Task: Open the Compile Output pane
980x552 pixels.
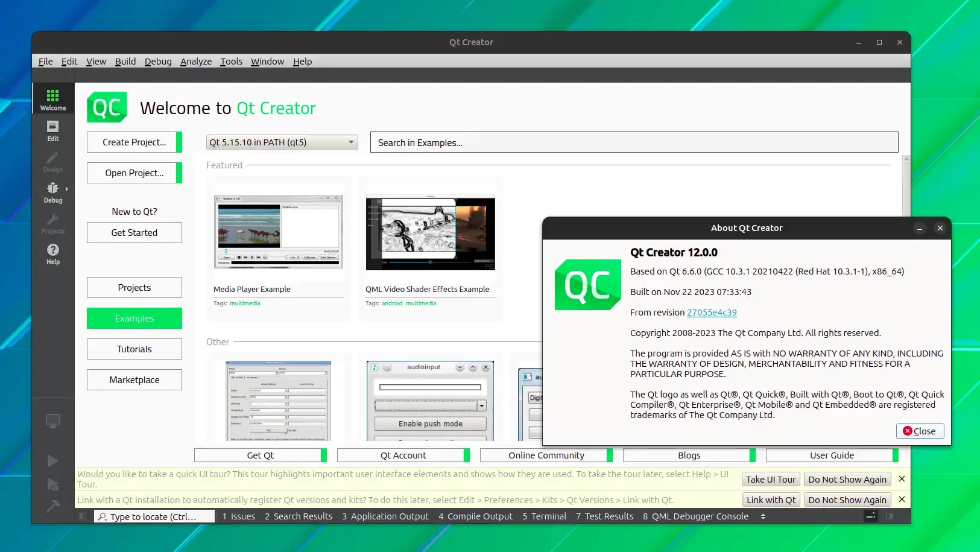Action: [476, 516]
